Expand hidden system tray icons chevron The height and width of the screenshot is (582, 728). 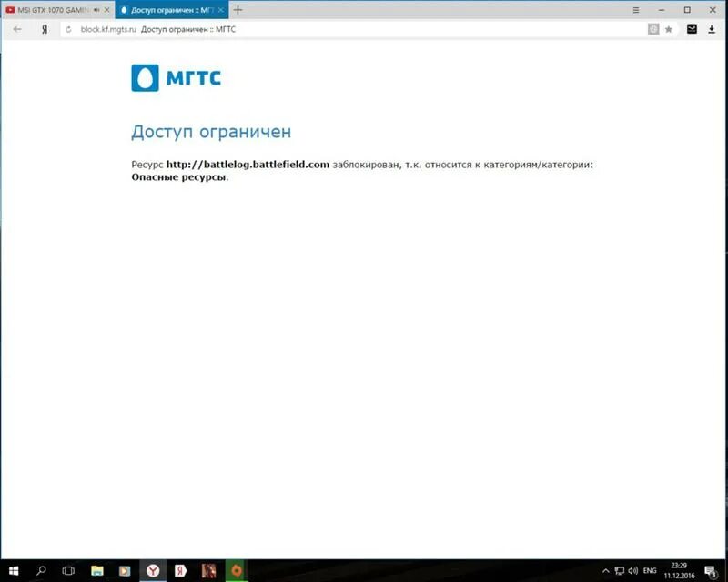pyautogui.click(x=605, y=571)
